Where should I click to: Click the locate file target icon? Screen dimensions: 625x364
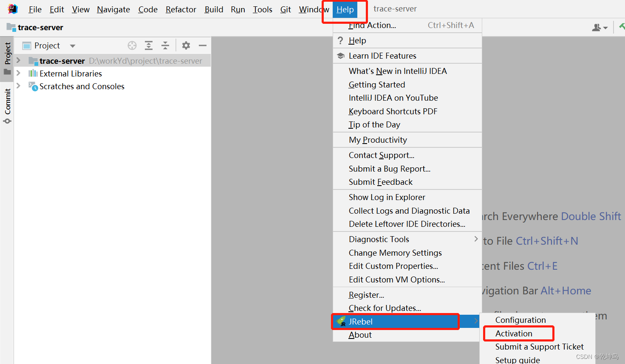[x=132, y=45]
